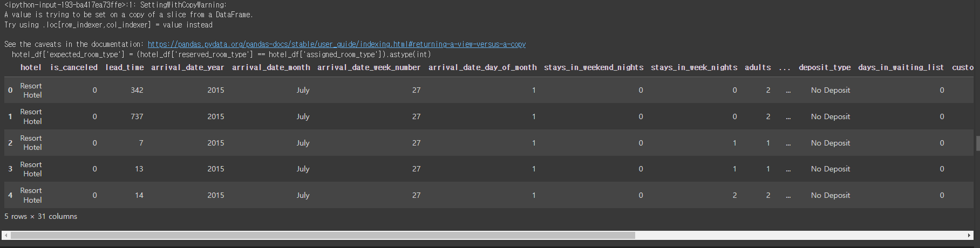The height and width of the screenshot is (248, 980).
Task: Click '2015' year cell in row 1
Action: click(x=216, y=116)
